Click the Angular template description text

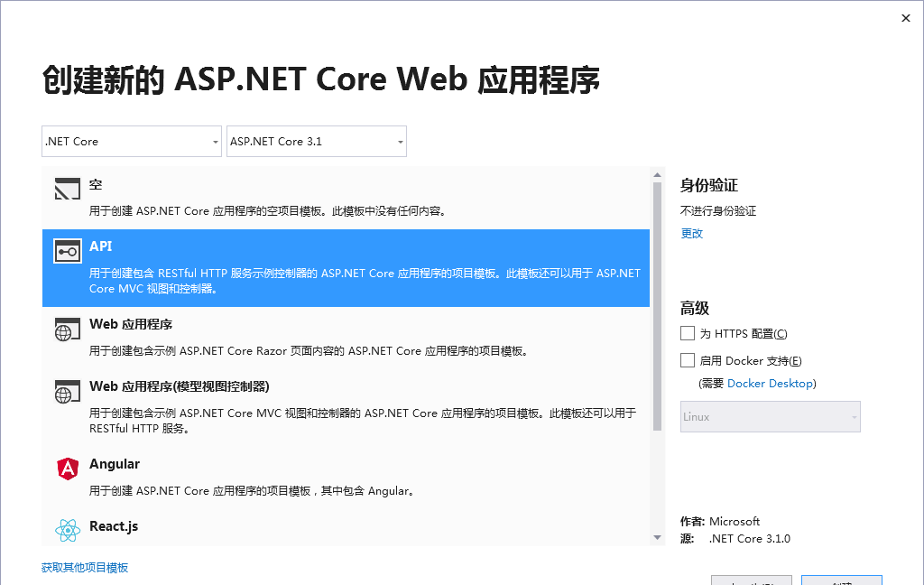[x=253, y=490]
